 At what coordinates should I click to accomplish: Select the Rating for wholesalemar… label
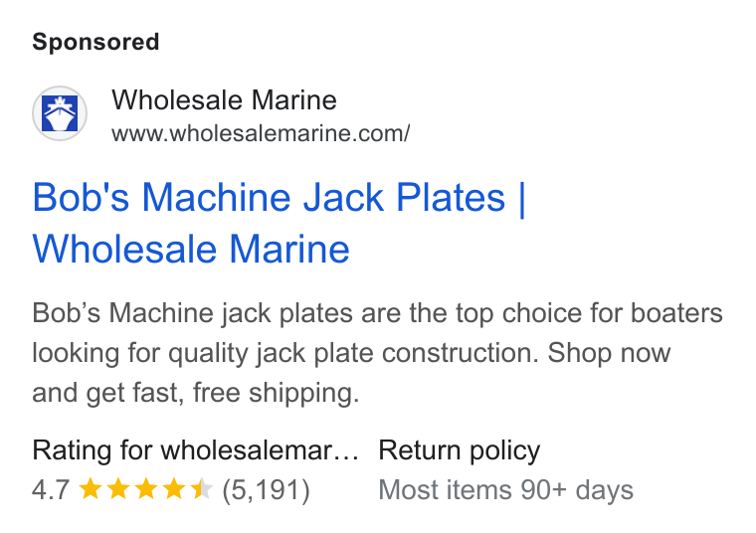click(195, 451)
